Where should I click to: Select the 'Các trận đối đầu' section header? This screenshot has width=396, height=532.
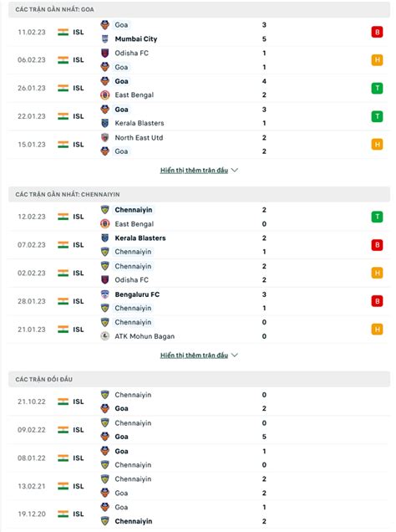(x=199, y=379)
